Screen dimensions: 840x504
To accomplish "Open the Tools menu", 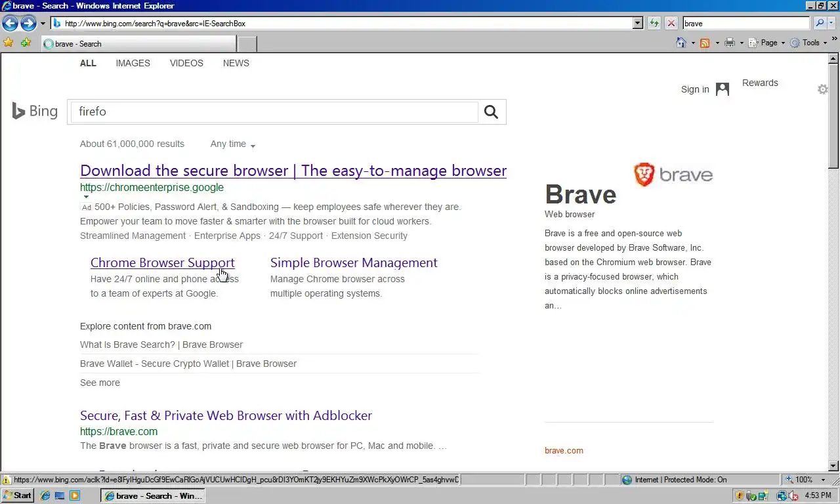I will 809,43.
